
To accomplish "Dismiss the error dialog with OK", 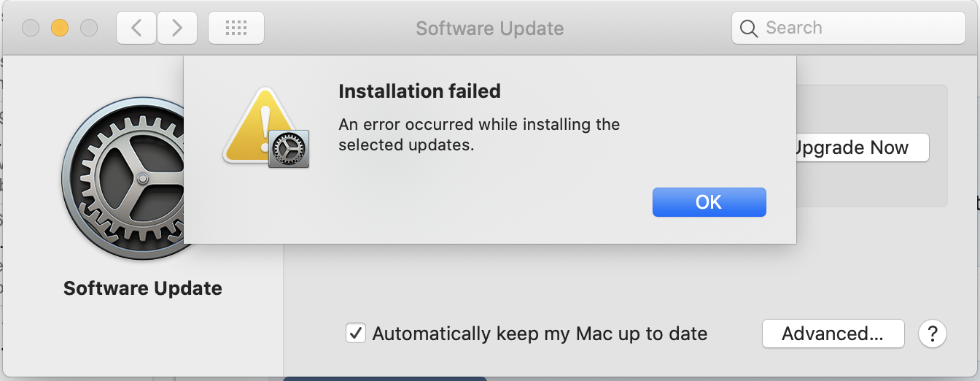I will tap(709, 202).
